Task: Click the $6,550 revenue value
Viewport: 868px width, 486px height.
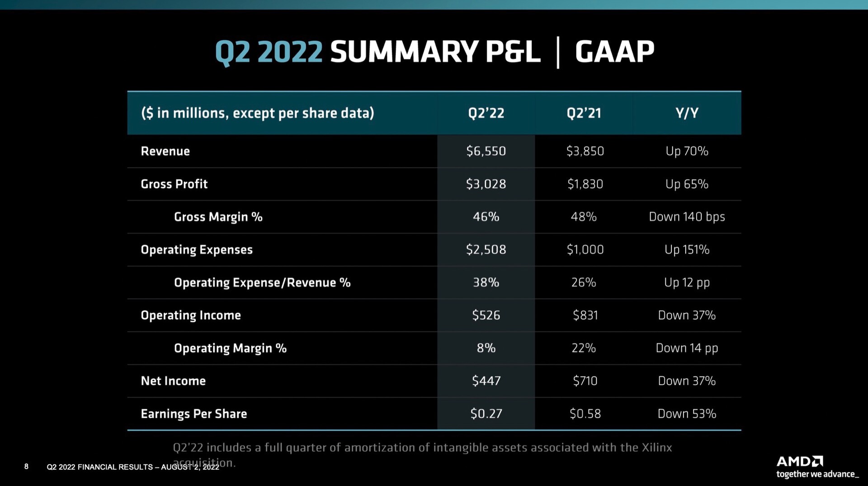Action: [486, 151]
